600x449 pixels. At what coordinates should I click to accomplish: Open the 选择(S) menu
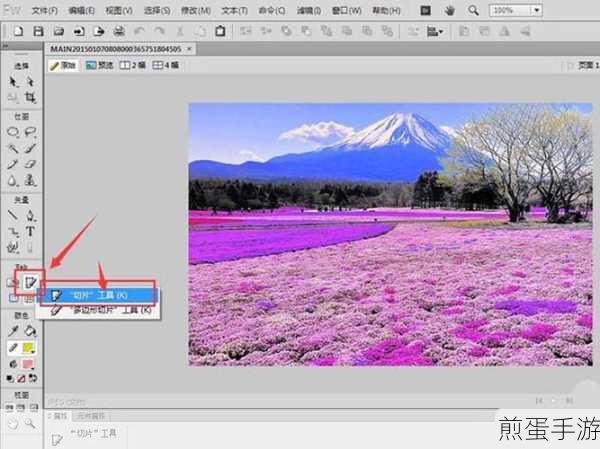(157, 10)
